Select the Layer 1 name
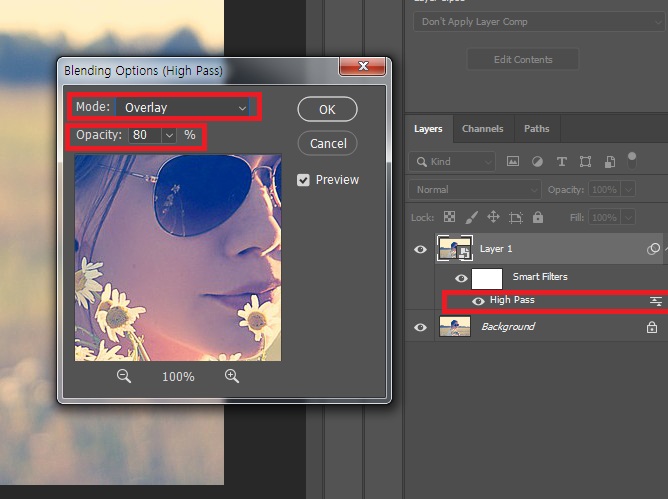The image size is (668, 499). click(496, 249)
